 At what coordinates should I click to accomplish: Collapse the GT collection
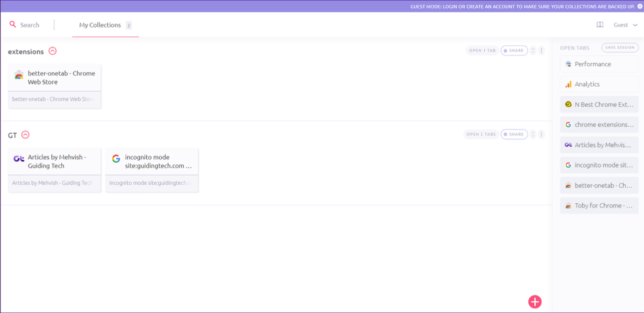click(x=25, y=135)
